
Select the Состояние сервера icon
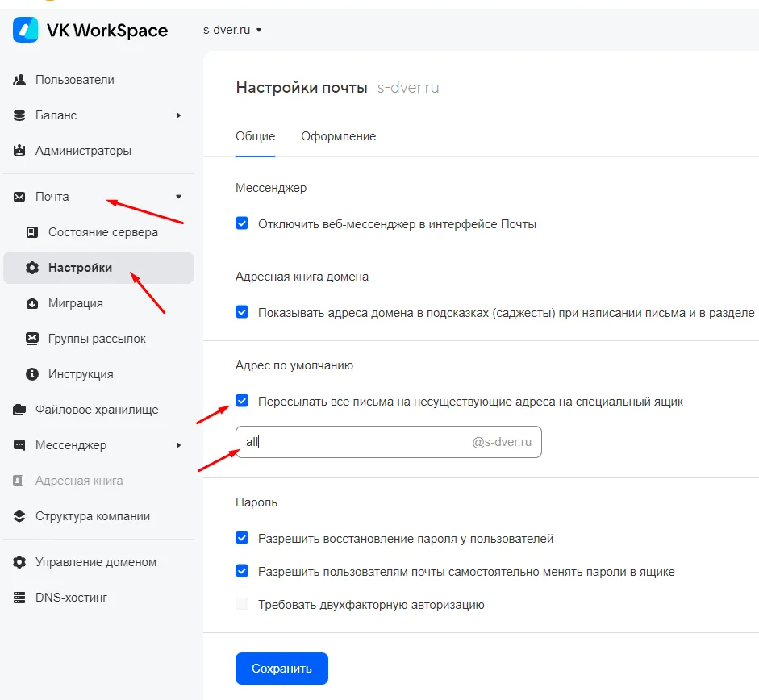tap(32, 232)
